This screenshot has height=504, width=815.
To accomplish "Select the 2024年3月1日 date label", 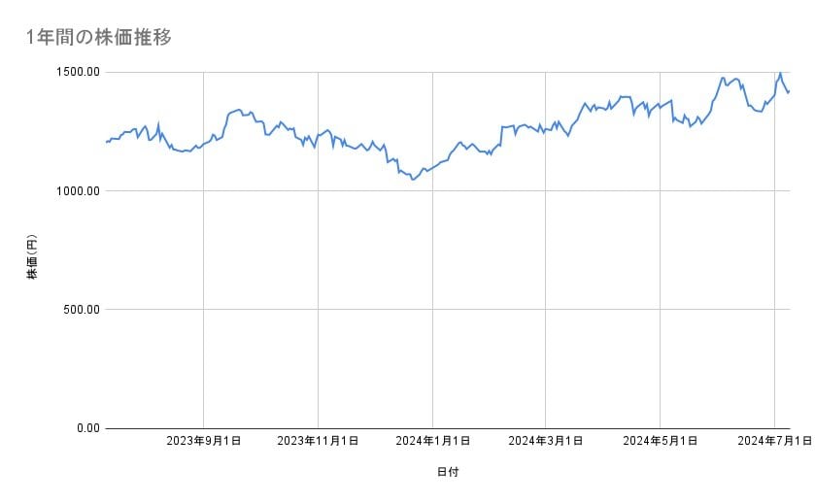I will (546, 441).
